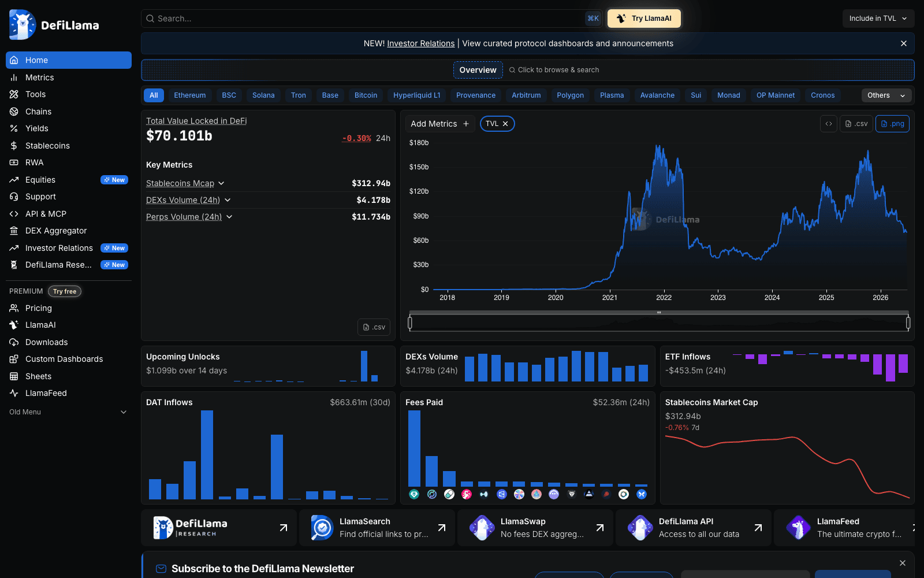Open the Tools sidebar item
Image resolution: width=924 pixels, height=578 pixels.
[x=69, y=94]
